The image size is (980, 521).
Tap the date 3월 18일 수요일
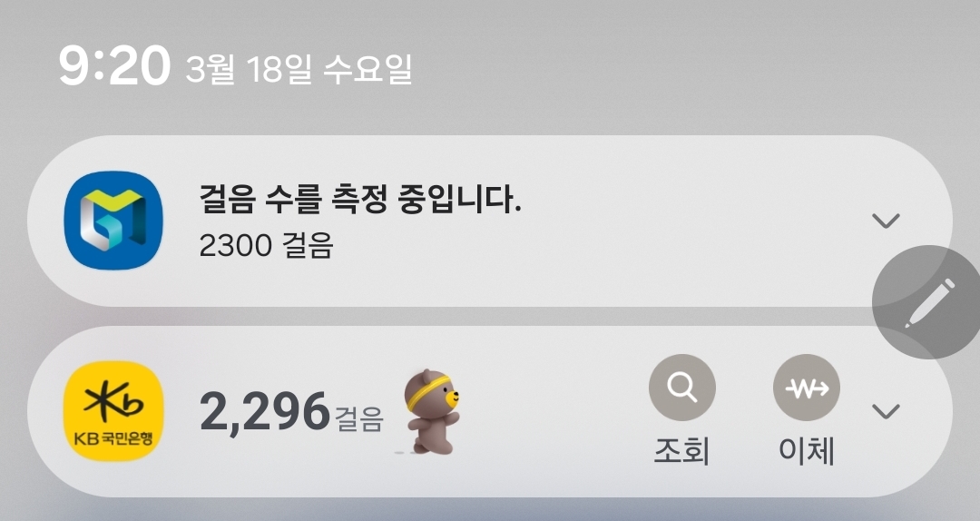tap(299, 69)
